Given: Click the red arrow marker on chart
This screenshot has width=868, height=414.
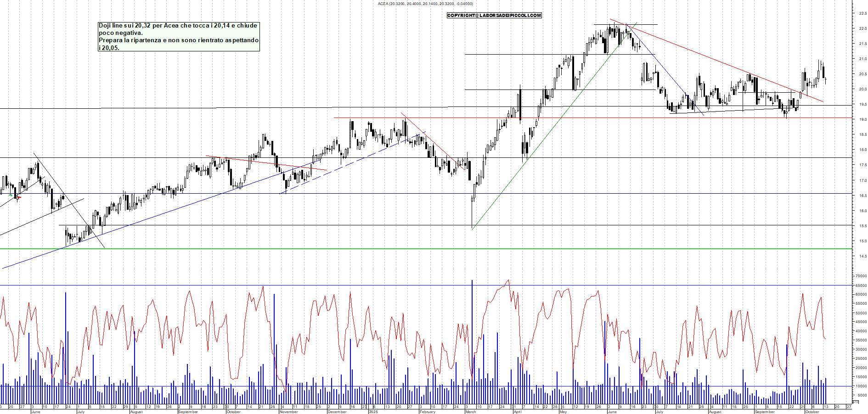Looking at the screenshot, I should (x=19, y=197).
